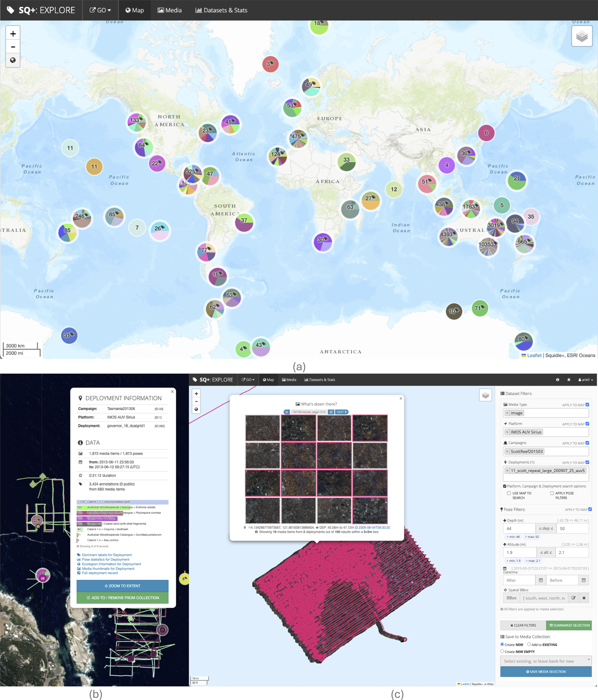Enable APPLY POSE FILTERS checkbox
The image size is (598, 700).
click(552, 493)
